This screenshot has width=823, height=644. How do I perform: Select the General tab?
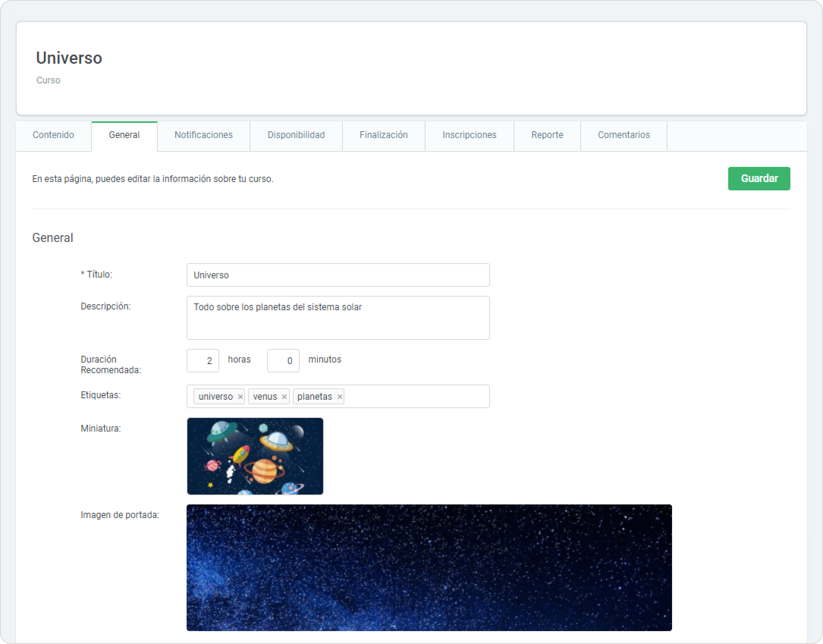pyautogui.click(x=124, y=135)
